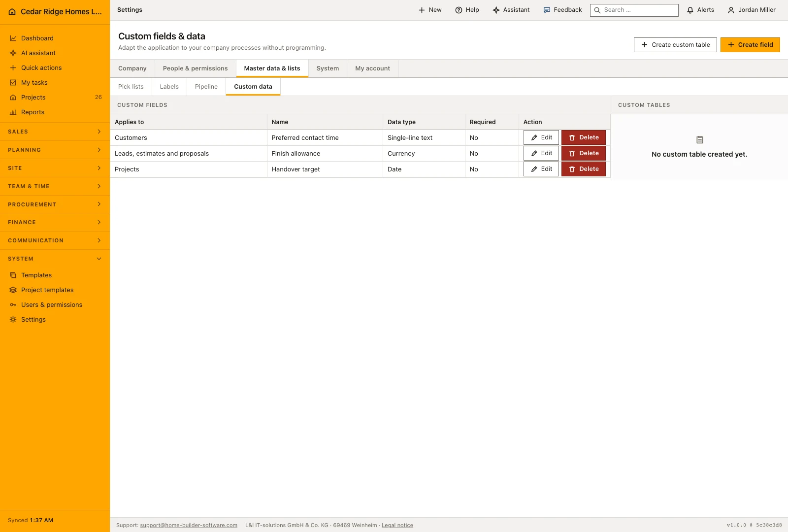Expand the Procurement sidebar section
This screenshot has width=788, height=532.
(x=55, y=204)
